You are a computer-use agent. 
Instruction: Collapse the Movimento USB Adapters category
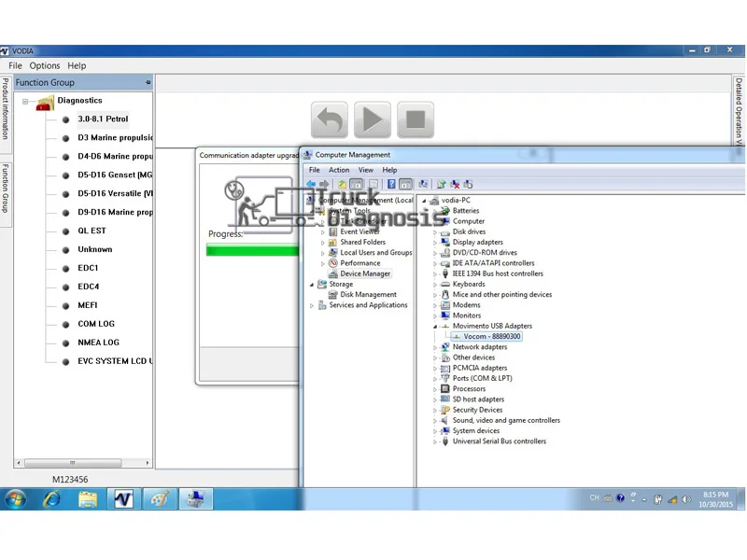[435, 326]
